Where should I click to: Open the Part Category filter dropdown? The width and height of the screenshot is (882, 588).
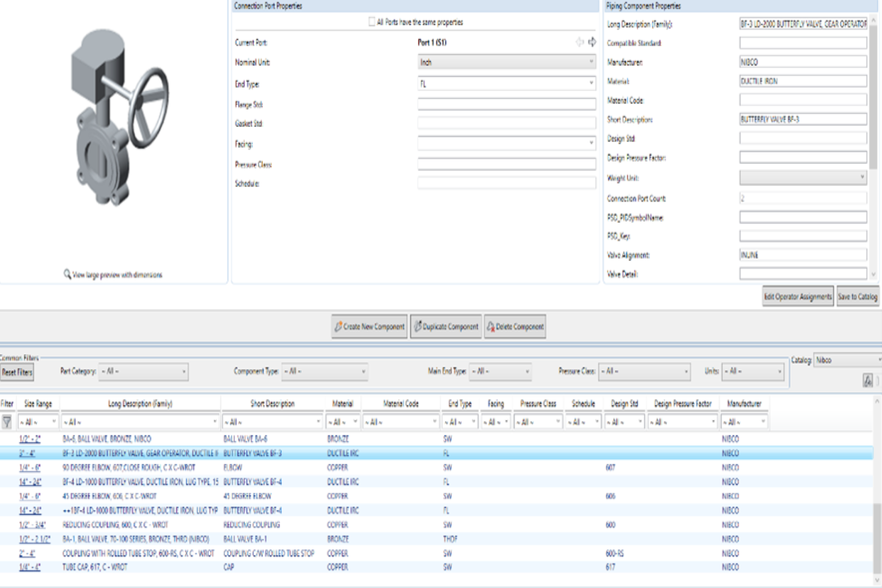click(x=143, y=371)
